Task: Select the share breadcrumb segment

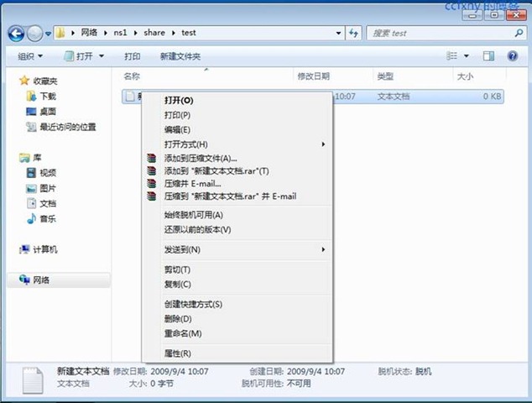Action: point(154,33)
